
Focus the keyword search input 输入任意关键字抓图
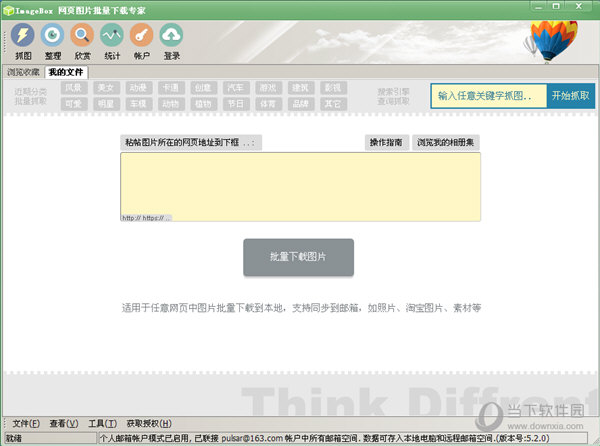click(x=489, y=96)
